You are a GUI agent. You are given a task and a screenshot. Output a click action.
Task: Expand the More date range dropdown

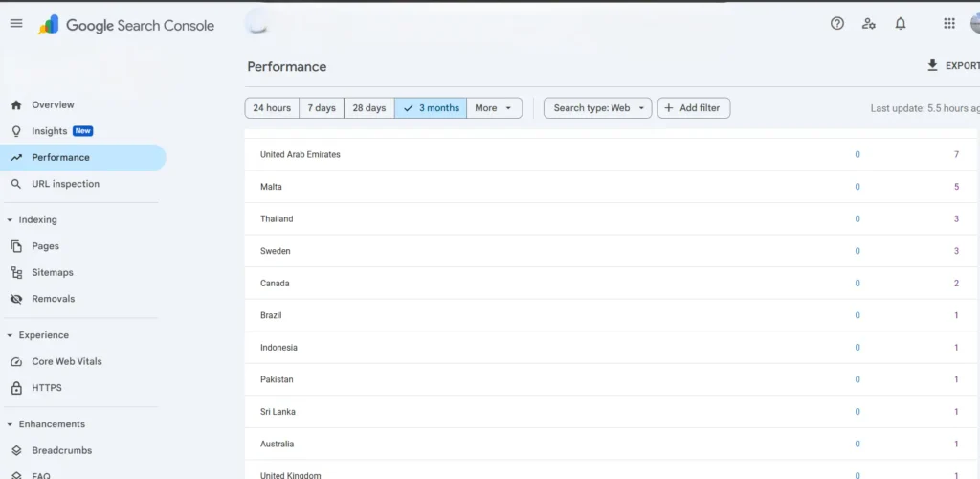(x=495, y=108)
